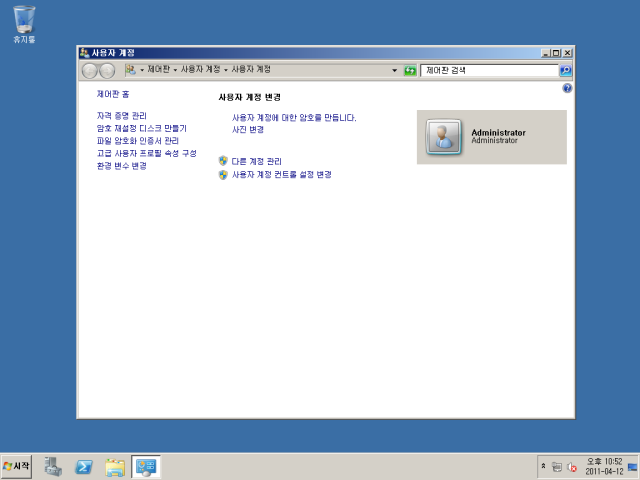Viewport: 640px width, 480px height.
Task: Expand dropdown after 제어판 breadcrumb
Action: [x=175, y=70]
